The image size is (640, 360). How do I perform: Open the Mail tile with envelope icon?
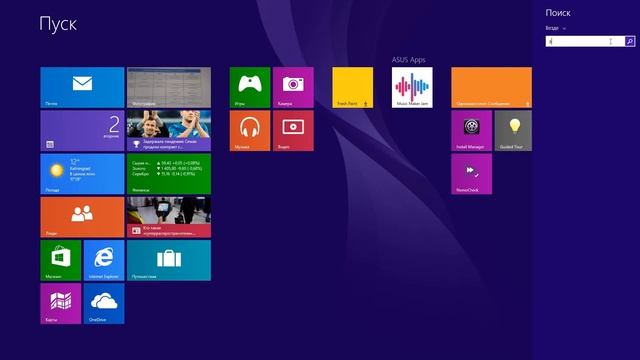pos(82,87)
